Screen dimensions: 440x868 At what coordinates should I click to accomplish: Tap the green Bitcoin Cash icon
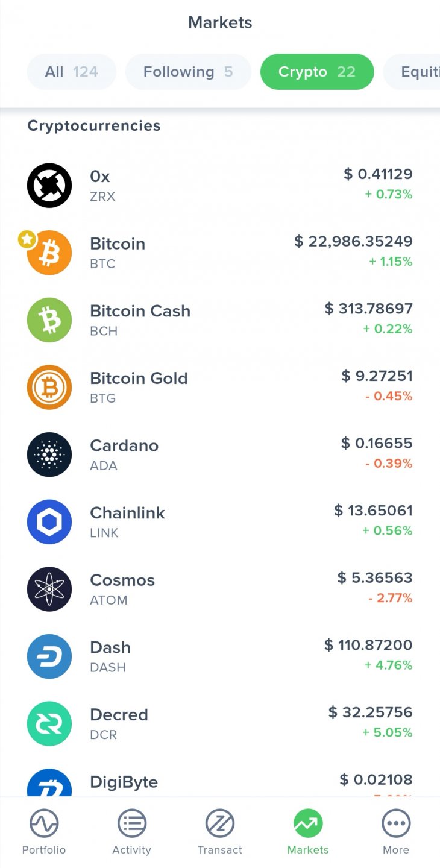[49, 320]
